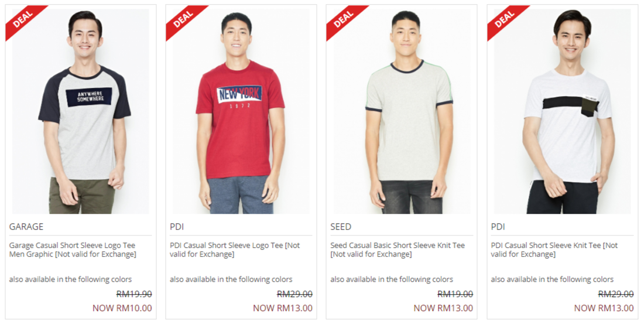This screenshot has height=324, width=644.
Task: Click the PDI brand label above Knit Tee
Action: click(498, 227)
